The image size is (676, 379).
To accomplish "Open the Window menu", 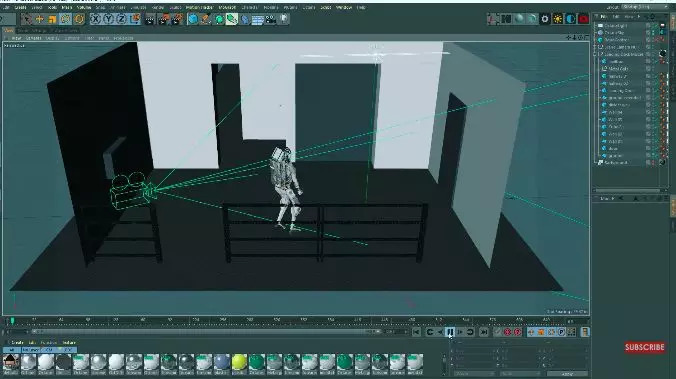I will (x=344, y=7).
